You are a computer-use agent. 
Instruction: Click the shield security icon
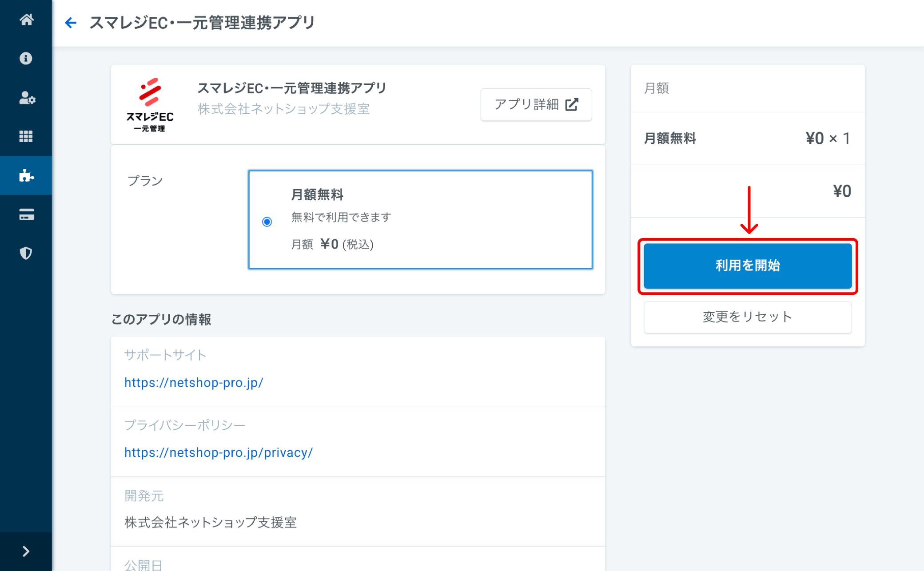[26, 253]
